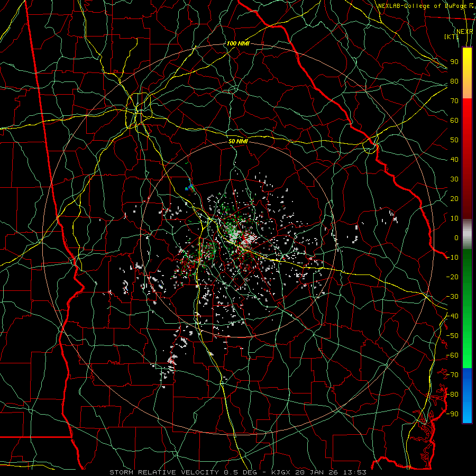The width and height of the screenshot is (476, 476).
Task: Click the blue-green velocity echo northwest of radar
Action: click(190, 187)
